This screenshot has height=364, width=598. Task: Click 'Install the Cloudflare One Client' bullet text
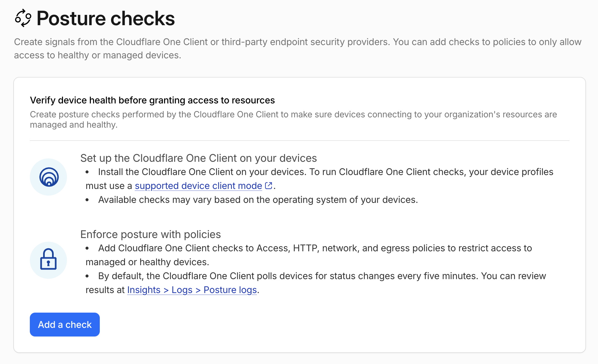[319, 179]
